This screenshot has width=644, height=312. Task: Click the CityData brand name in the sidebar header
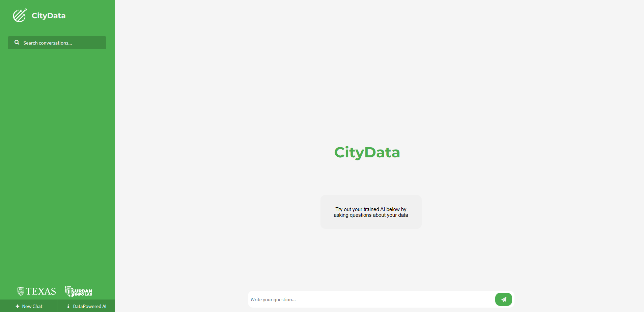[49, 16]
